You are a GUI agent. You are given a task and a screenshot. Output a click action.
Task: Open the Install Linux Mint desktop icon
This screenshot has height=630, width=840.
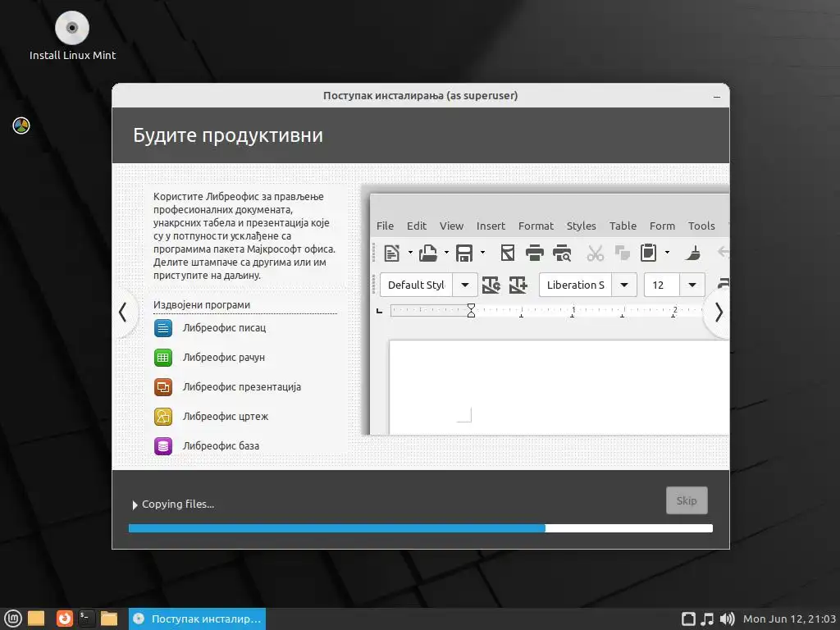72,35
